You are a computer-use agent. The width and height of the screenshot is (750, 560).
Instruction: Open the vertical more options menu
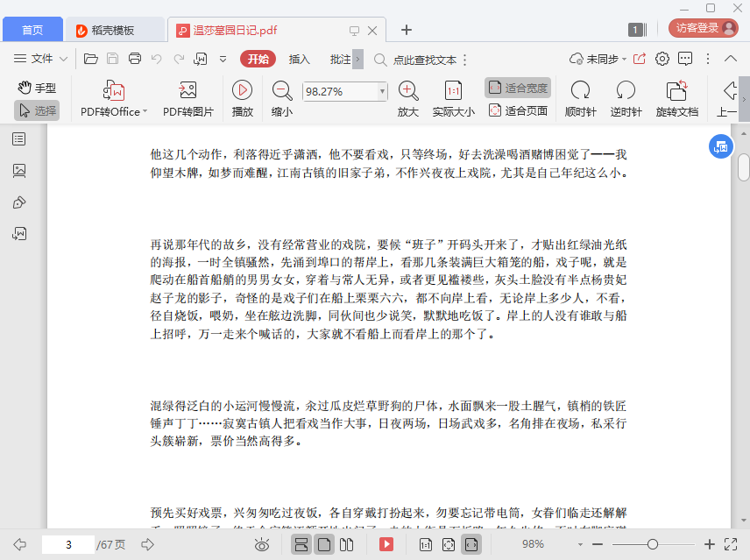pyautogui.click(x=708, y=59)
